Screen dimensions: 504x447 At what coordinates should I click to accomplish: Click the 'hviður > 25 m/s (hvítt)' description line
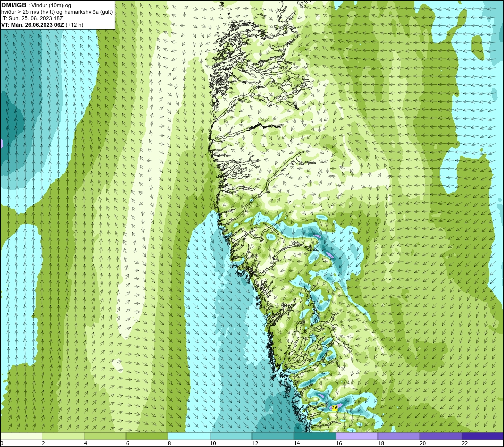[57, 12]
